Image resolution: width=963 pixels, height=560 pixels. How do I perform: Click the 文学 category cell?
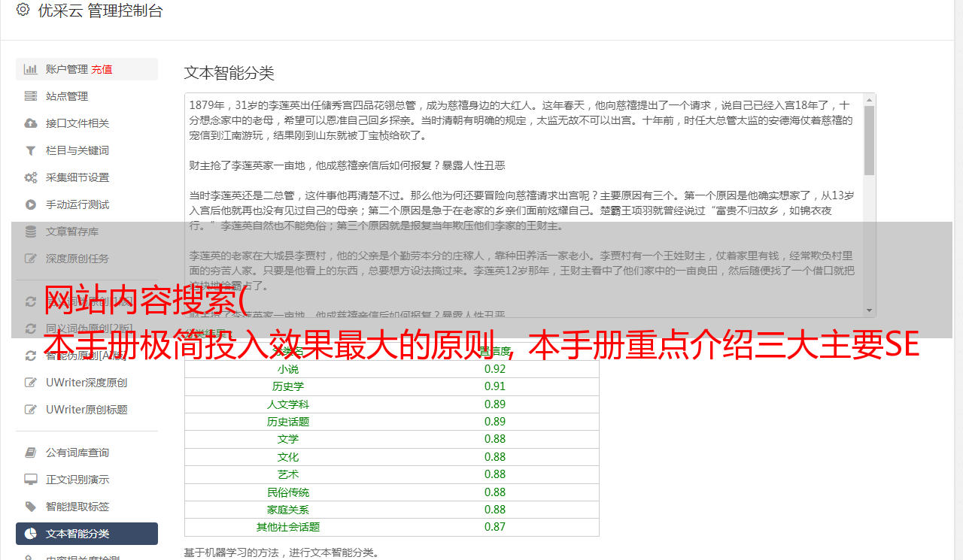(288, 439)
